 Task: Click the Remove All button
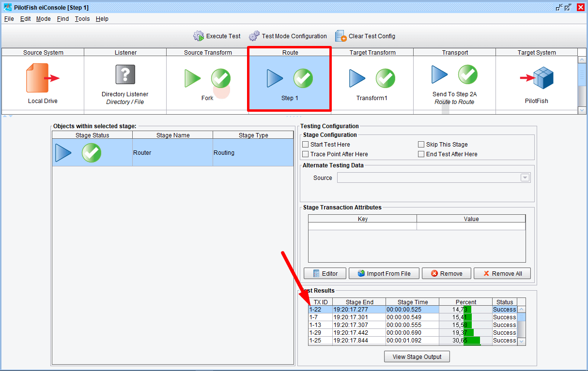click(502, 273)
